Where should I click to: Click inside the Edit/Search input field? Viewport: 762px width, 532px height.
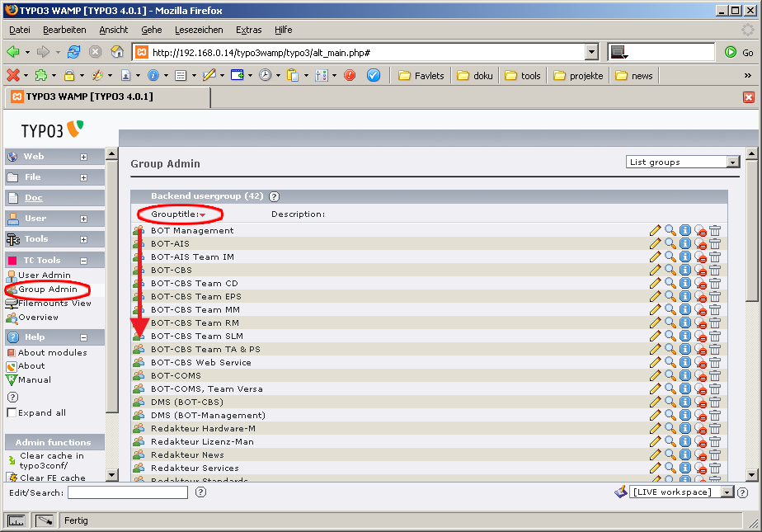[x=128, y=492]
